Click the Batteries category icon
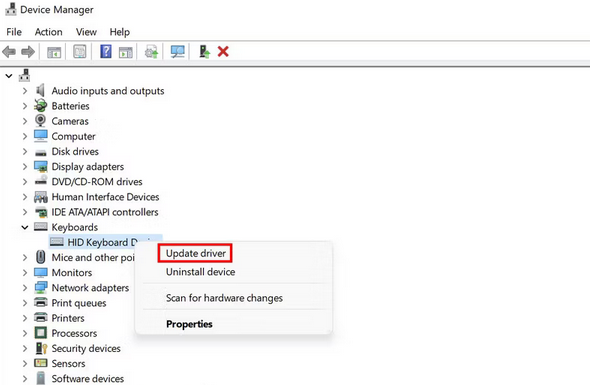The width and height of the screenshot is (590, 385). tap(40, 106)
